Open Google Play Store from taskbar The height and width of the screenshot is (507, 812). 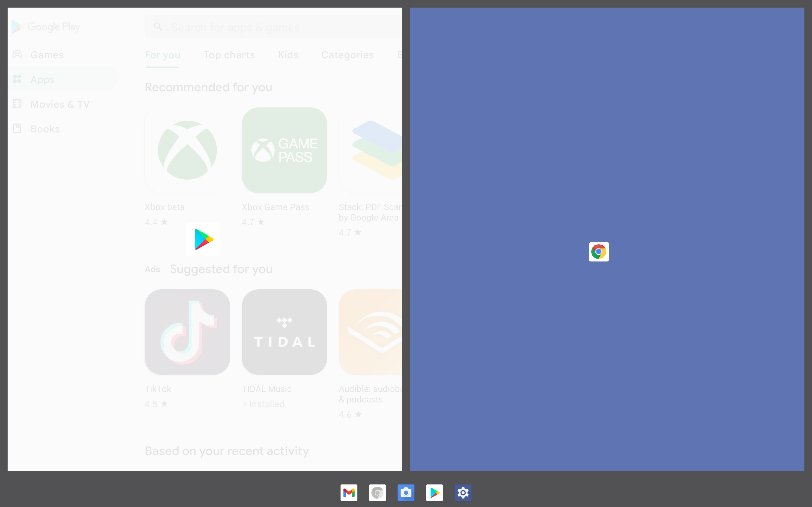click(435, 492)
